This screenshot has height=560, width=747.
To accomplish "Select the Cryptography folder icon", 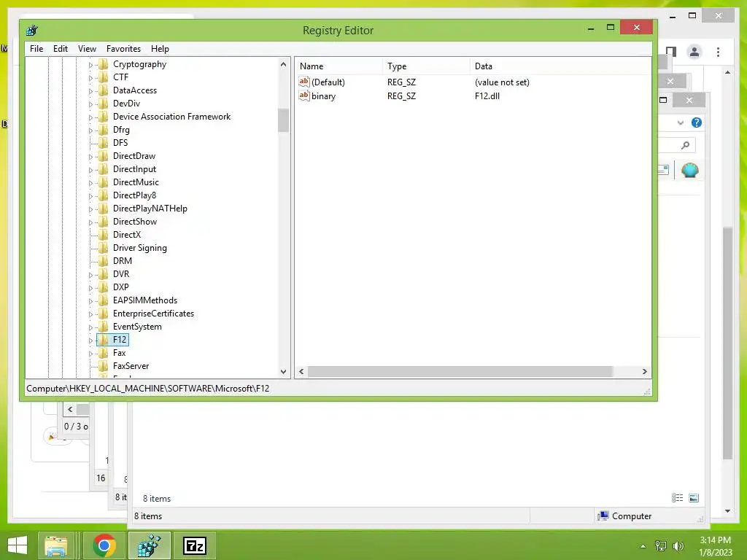I will (104, 64).
